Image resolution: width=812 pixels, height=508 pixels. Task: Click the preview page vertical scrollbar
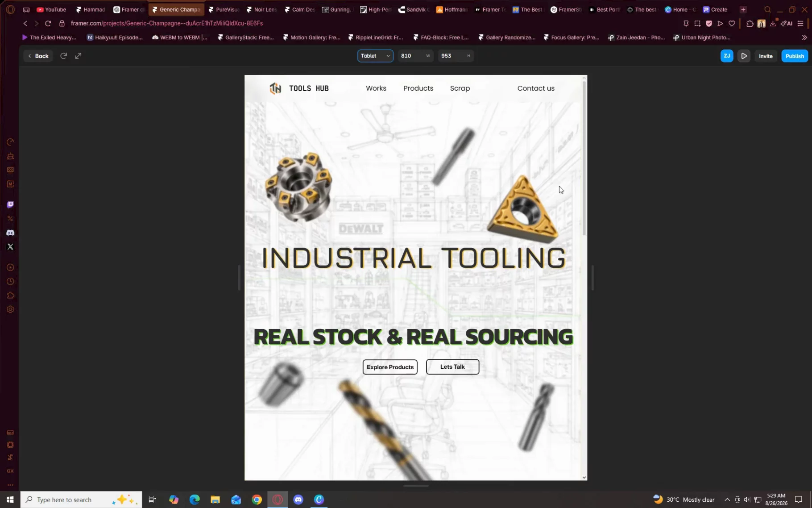pos(584,158)
